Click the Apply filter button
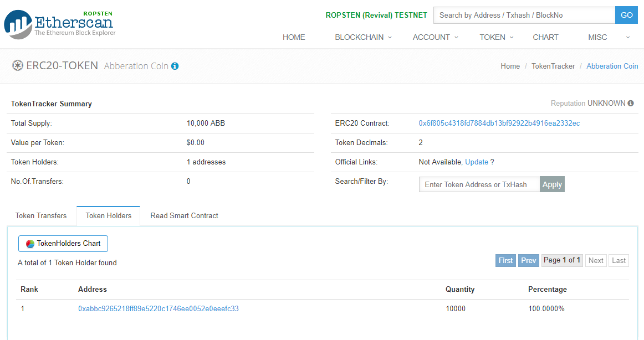 tap(552, 184)
